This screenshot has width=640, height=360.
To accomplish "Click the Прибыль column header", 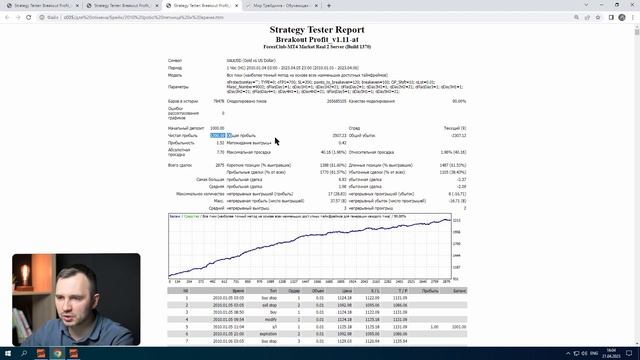I will coord(430,291).
